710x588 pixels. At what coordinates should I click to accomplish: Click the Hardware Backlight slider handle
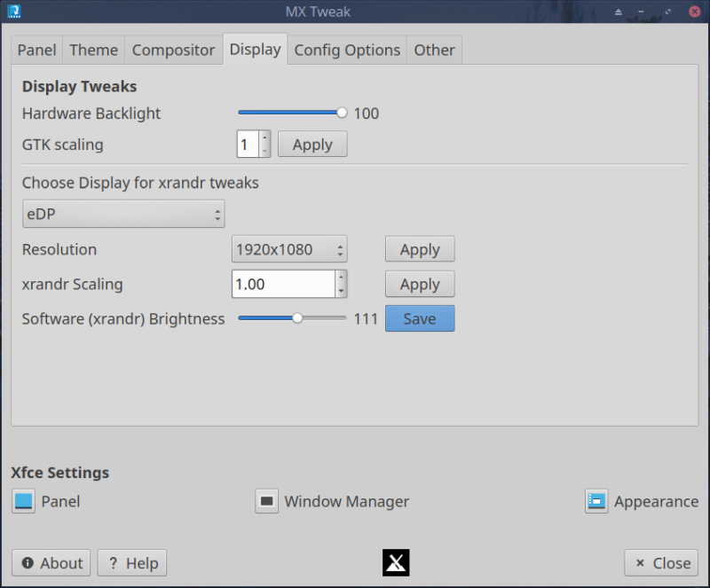342,113
